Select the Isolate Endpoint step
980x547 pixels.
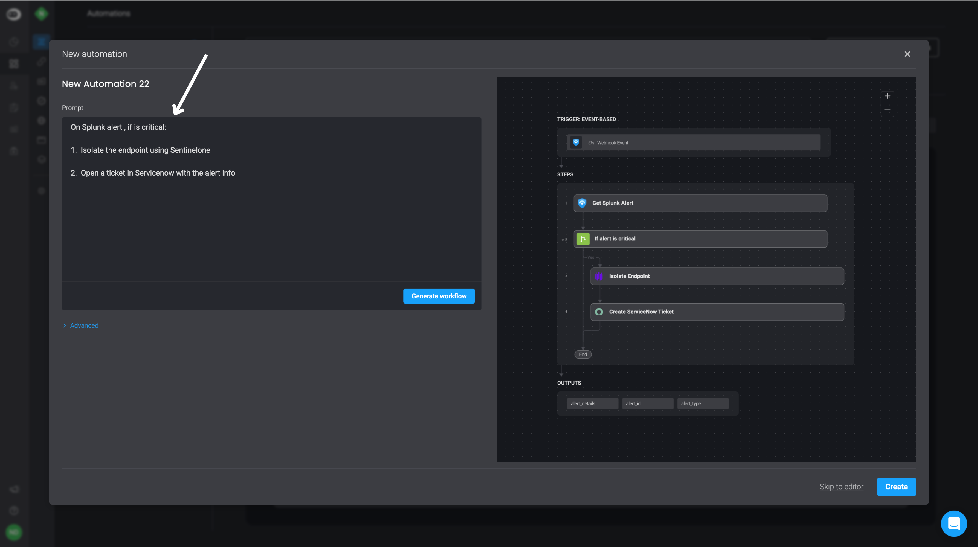pyautogui.click(x=718, y=277)
